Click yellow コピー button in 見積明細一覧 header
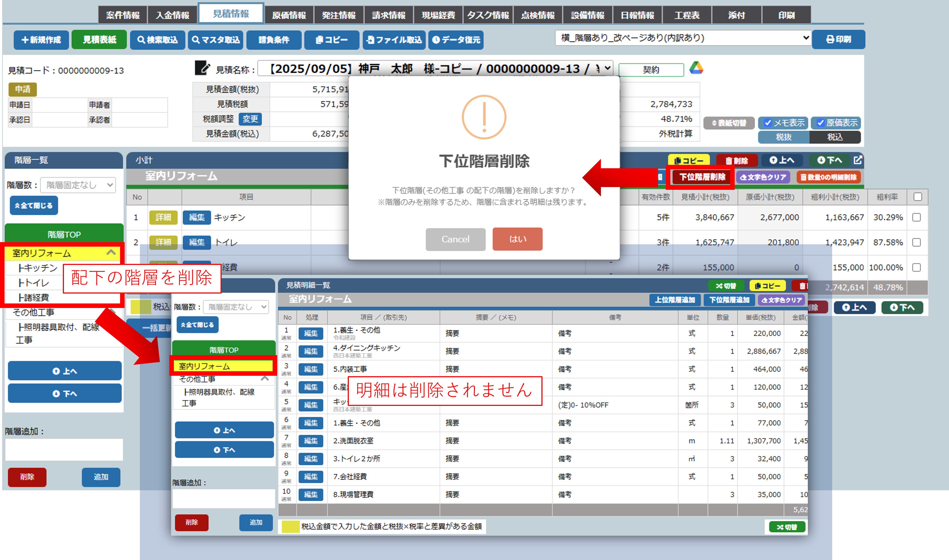 (768, 286)
